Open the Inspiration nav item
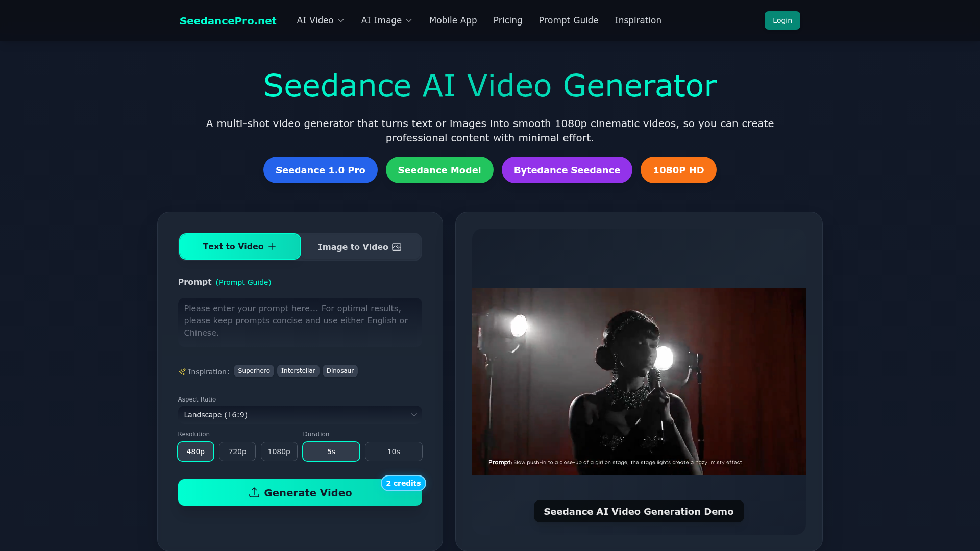Viewport: 980px width, 551px height. (x=638, y=20)
